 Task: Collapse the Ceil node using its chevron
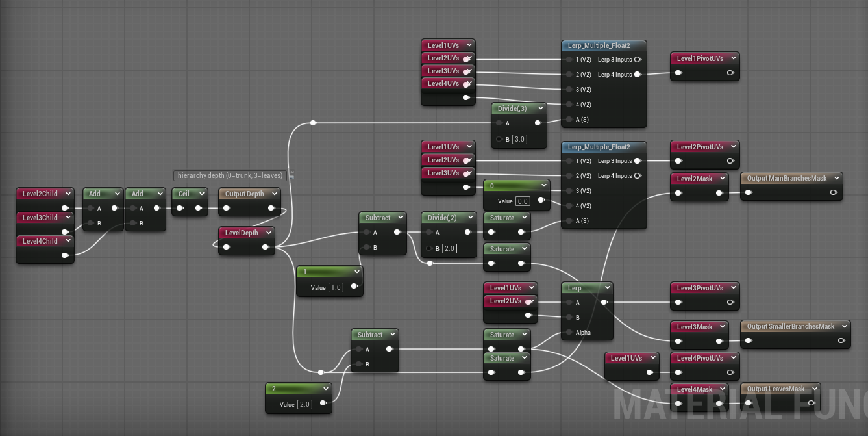[x=203, y=194]
